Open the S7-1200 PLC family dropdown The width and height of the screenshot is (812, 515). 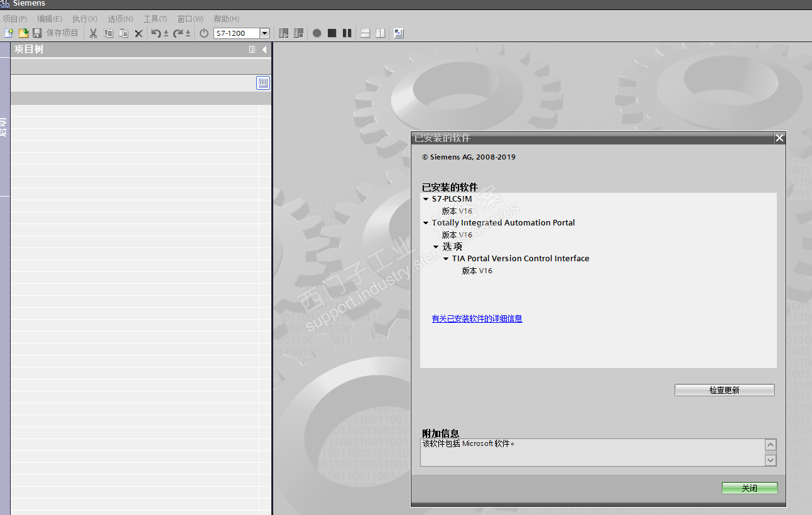[265, 33]
